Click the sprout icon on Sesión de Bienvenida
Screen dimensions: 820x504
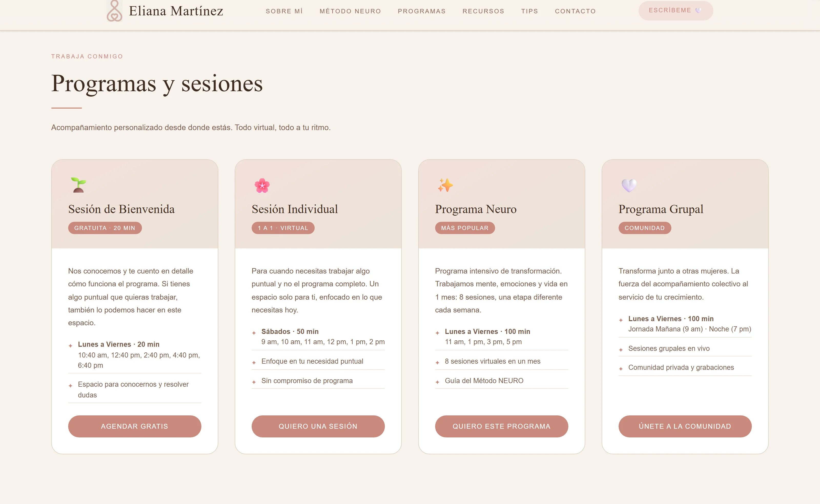pos(79,185)
